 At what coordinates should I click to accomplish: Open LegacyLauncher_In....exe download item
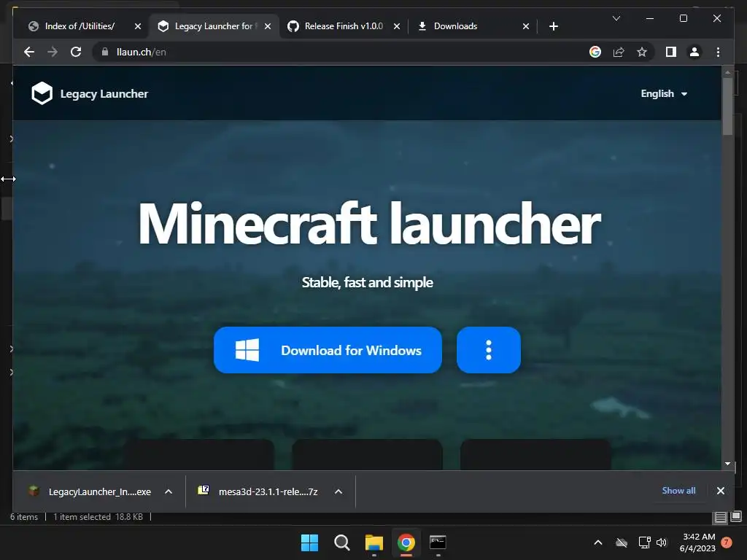coord(90,491)
